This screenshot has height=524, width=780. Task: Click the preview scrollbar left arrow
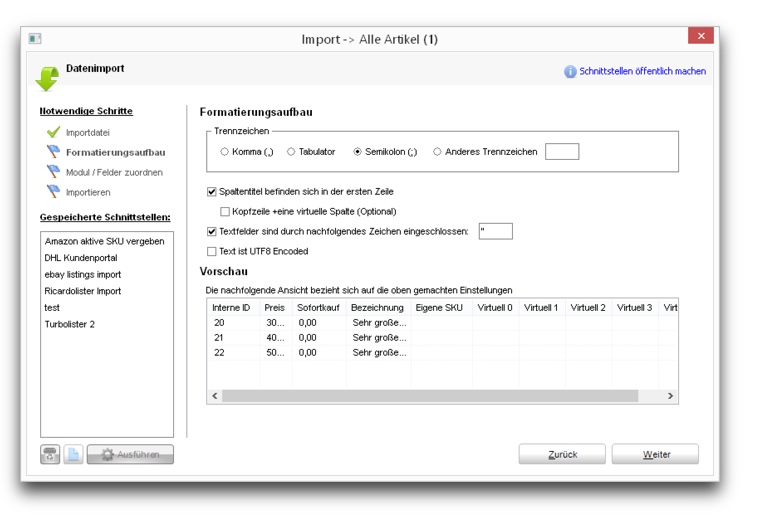coord(215,396)
